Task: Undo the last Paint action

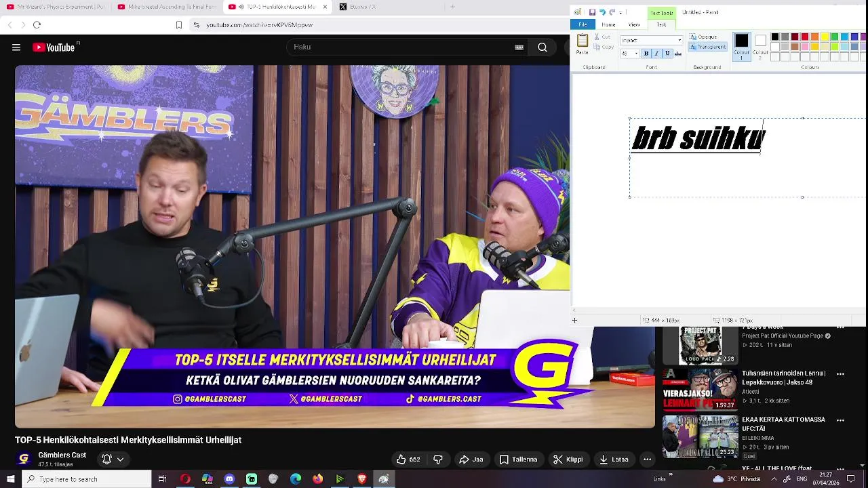Action: [601, 12]
